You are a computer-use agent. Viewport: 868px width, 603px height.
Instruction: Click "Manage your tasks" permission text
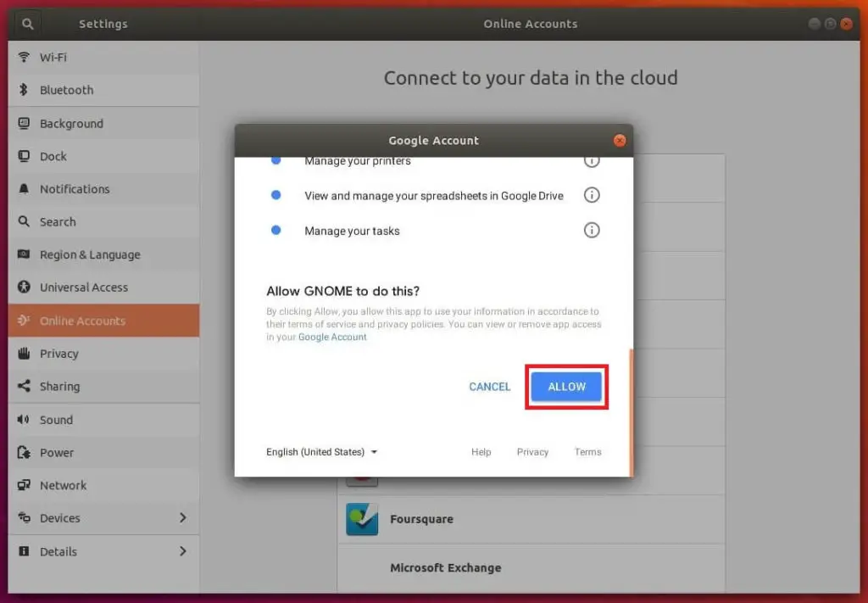tap(352, 231)
